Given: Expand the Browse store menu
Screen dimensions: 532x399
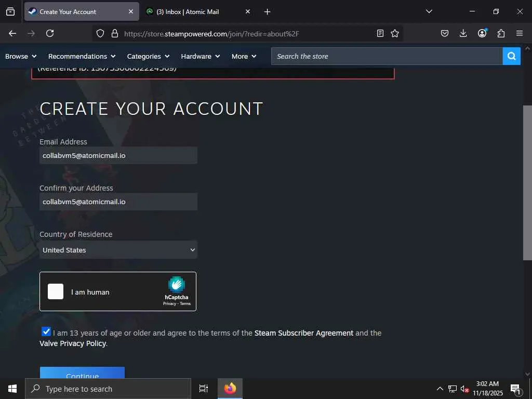Looking at the screenshot, I should (21, 56).
